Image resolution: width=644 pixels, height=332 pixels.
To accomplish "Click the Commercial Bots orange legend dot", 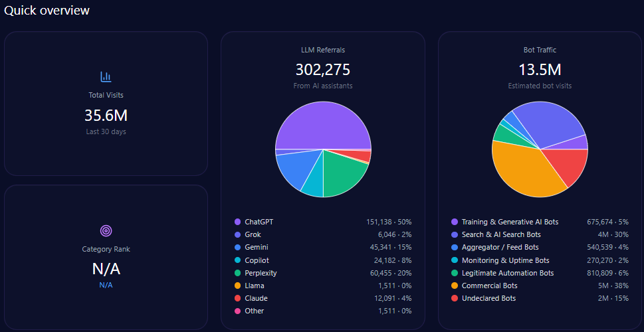I will click(x=455, y=286).
